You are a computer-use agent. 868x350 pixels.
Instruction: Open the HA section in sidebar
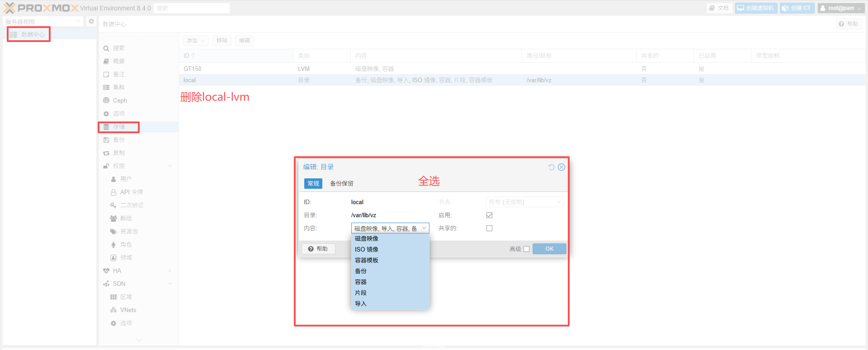click(117, 271)
